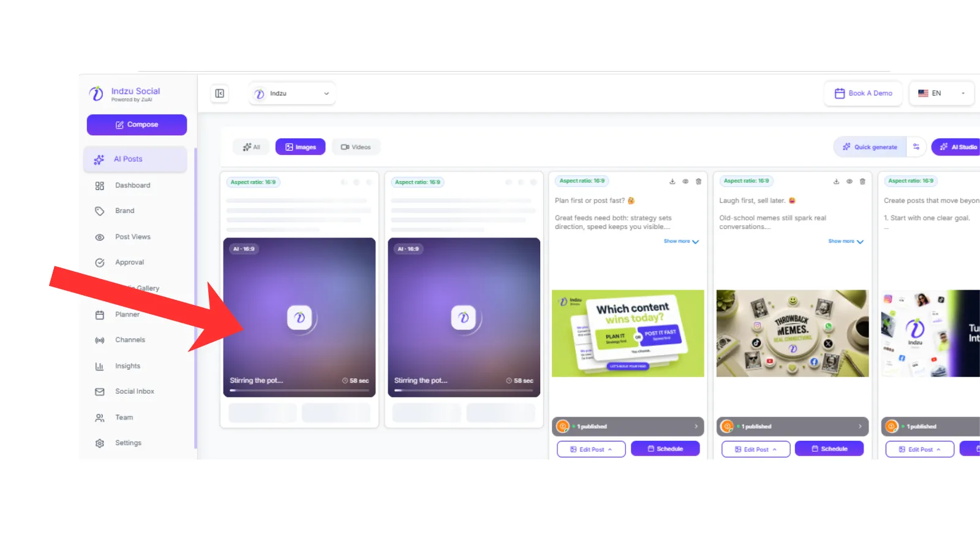
Task: Click Quick generate button
Action: pos(870,148)
